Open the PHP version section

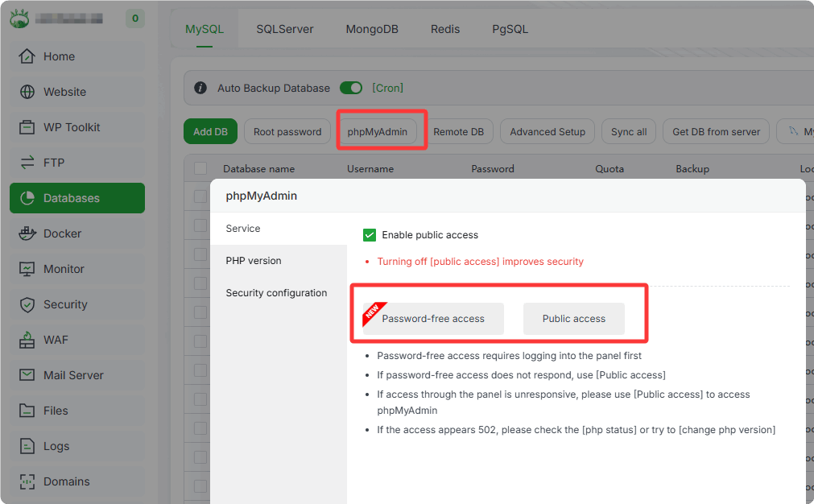(254, 261)
